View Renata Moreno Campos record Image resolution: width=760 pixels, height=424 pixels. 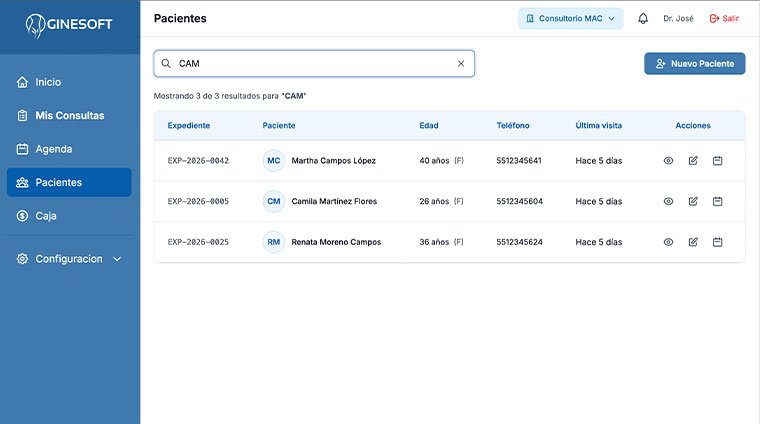(x=668, y=242)
